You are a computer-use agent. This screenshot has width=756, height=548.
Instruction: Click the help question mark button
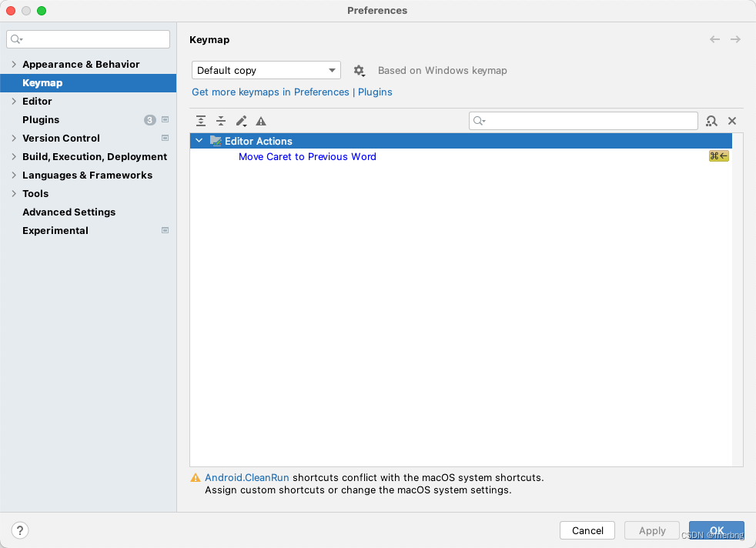click(x=20, y=530)
